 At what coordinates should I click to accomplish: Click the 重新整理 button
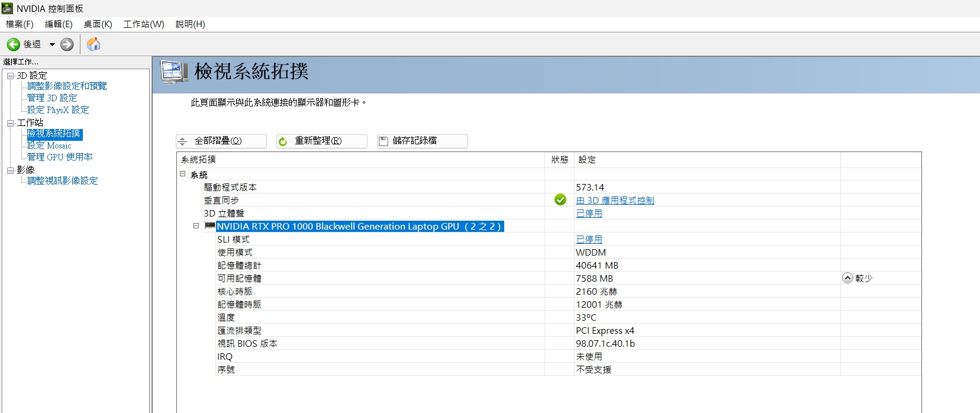click(322, 141)
